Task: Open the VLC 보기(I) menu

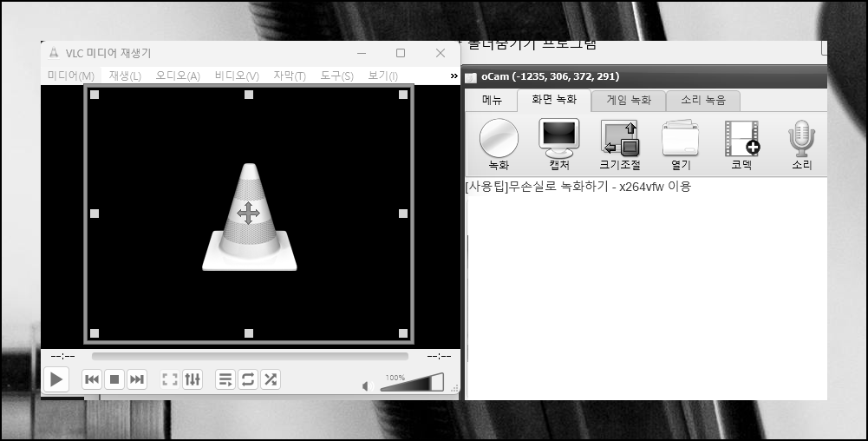Action: pos(383,76)
